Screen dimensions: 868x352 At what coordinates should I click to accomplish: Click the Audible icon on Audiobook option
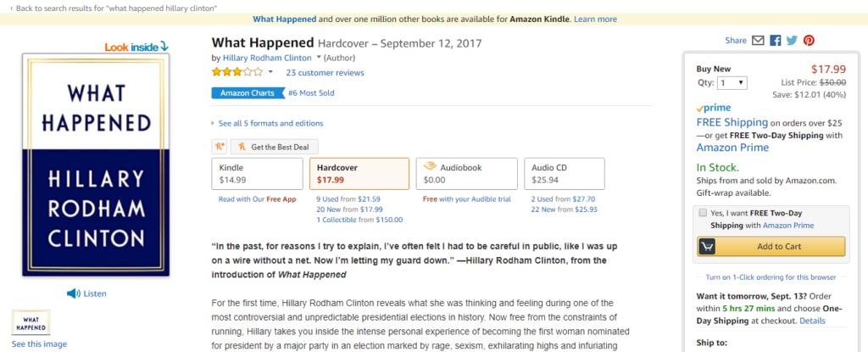pos(430,167)
